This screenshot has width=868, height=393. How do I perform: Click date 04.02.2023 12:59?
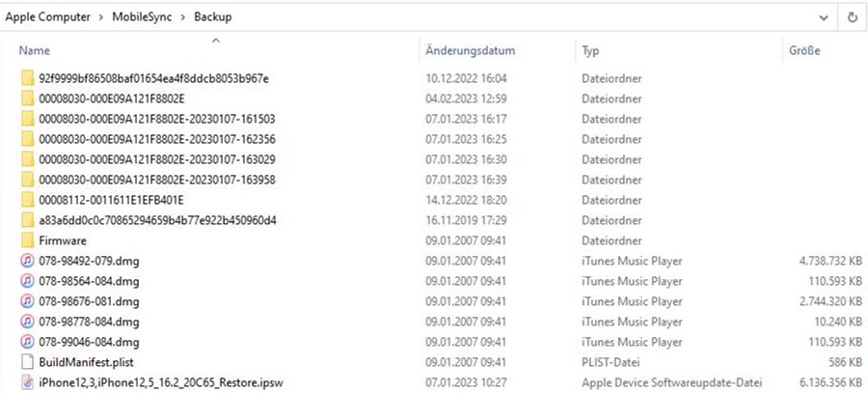click(466, 98)
